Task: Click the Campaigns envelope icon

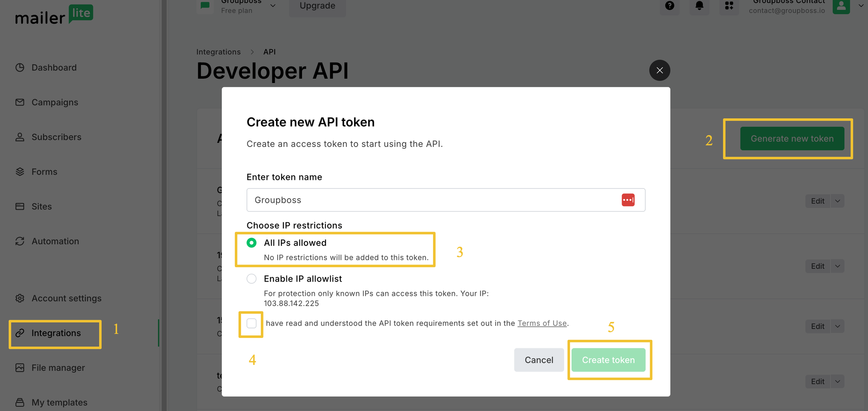Action: click(x=20, y=103)
